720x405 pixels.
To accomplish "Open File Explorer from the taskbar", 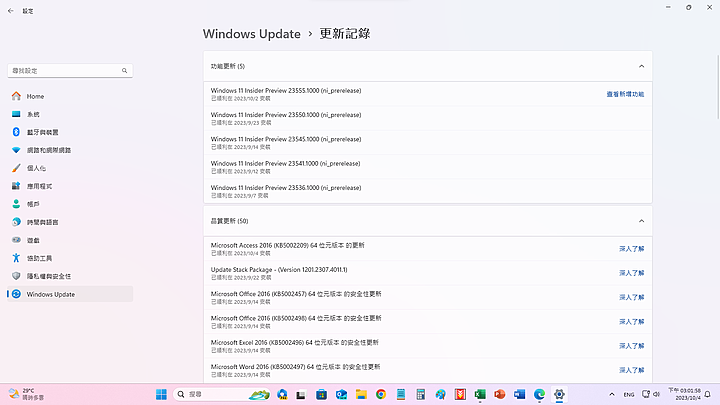I will pyautogui.click(x=361, y=394).
